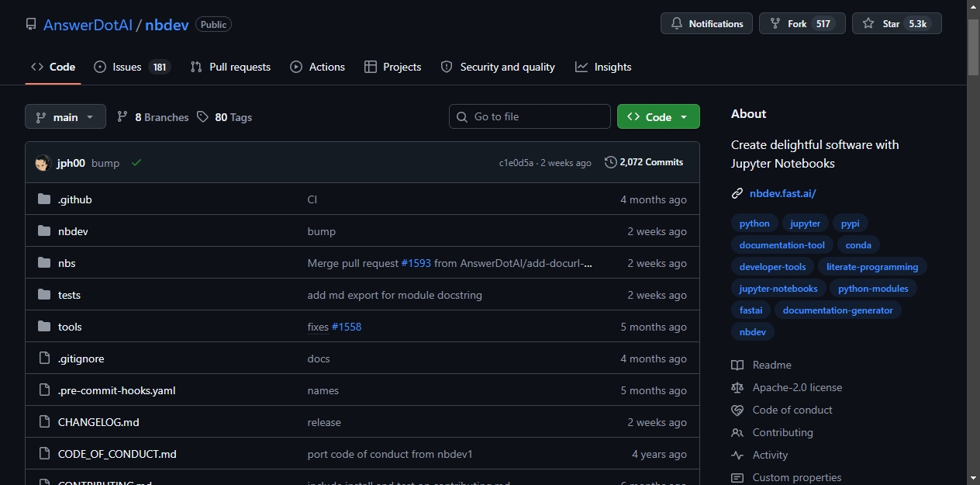Viewport: 980px width, 485px height.
Task: Click the book icon beside Readme
Action: (737, 365)
